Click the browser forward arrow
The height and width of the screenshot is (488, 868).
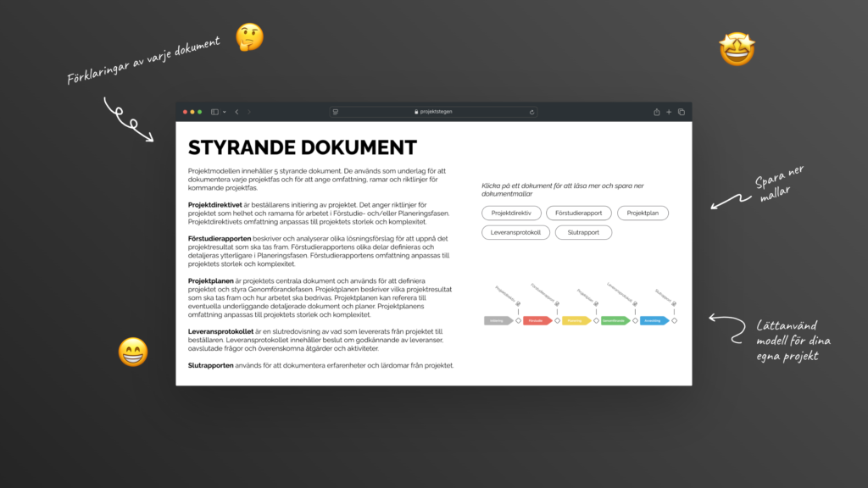249,112
